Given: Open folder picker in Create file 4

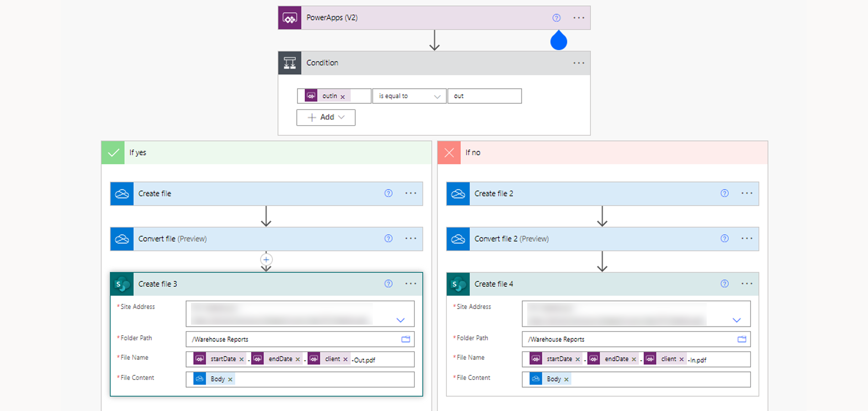Looking at the screenshot, I should coord(742,339).
